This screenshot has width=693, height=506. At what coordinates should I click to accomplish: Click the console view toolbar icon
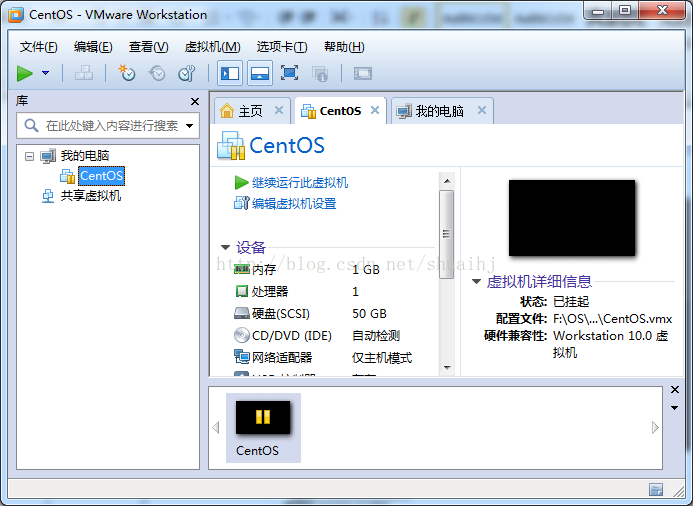tap(363, 73)
